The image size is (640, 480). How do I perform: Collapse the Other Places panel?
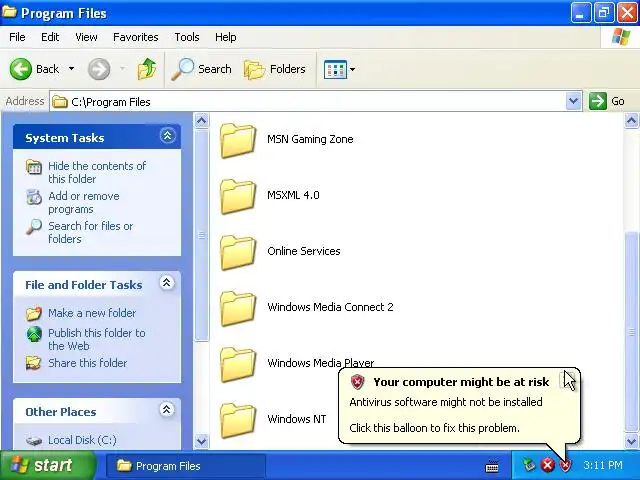[x=167, y=409]
